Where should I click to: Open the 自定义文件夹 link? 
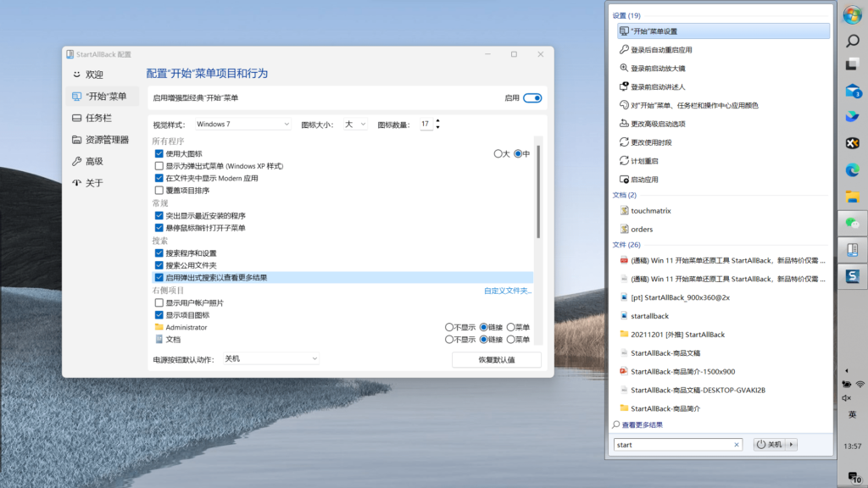click(508, 291)
